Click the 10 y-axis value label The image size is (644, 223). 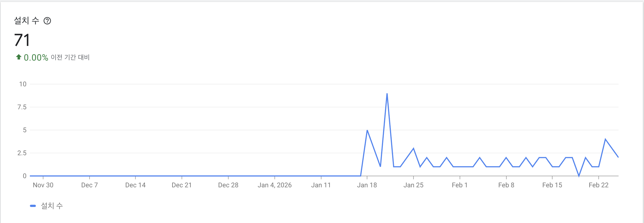tap(23, 84)
